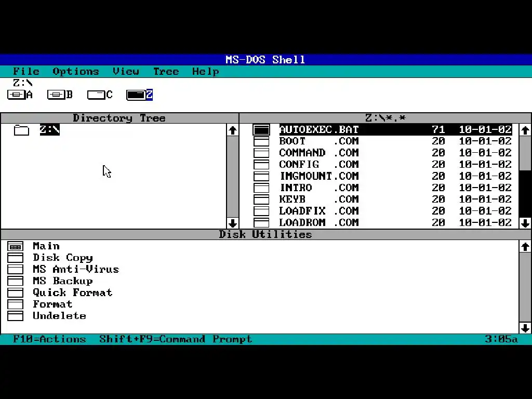Click the MS Backup program icon
Viewport: 532px width, 399px height.
(x=15, y=281)
